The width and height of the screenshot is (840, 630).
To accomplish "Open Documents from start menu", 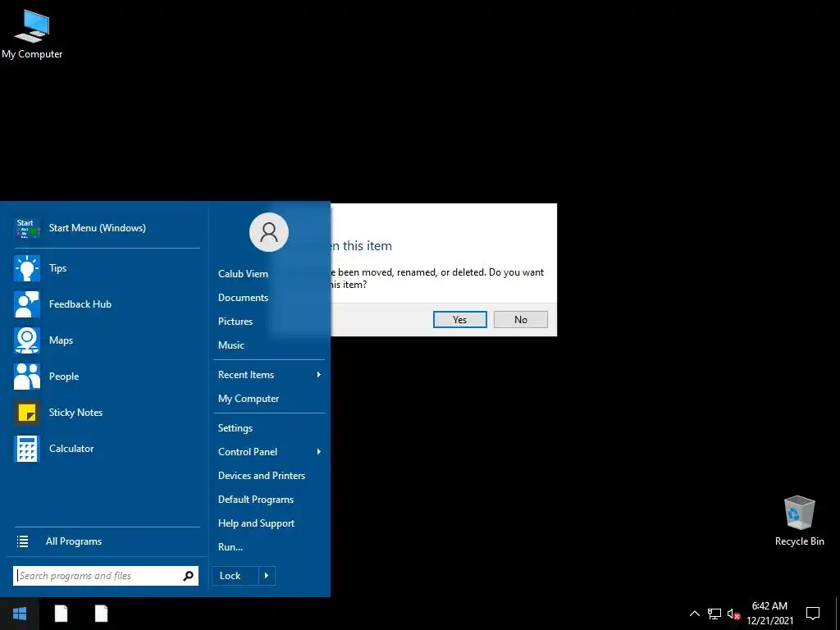I will (x=243, y=297).
